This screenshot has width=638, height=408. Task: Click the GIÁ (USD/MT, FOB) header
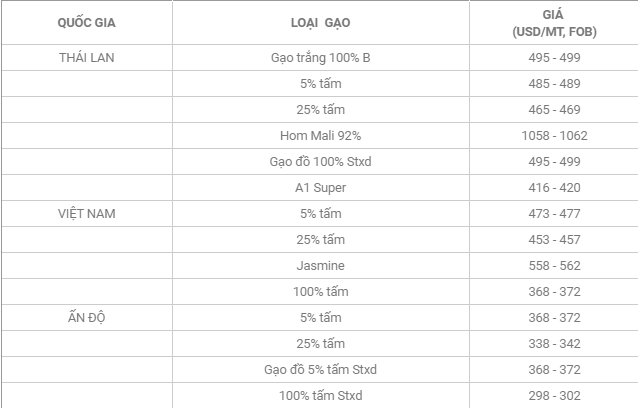[x=554, y=24]
